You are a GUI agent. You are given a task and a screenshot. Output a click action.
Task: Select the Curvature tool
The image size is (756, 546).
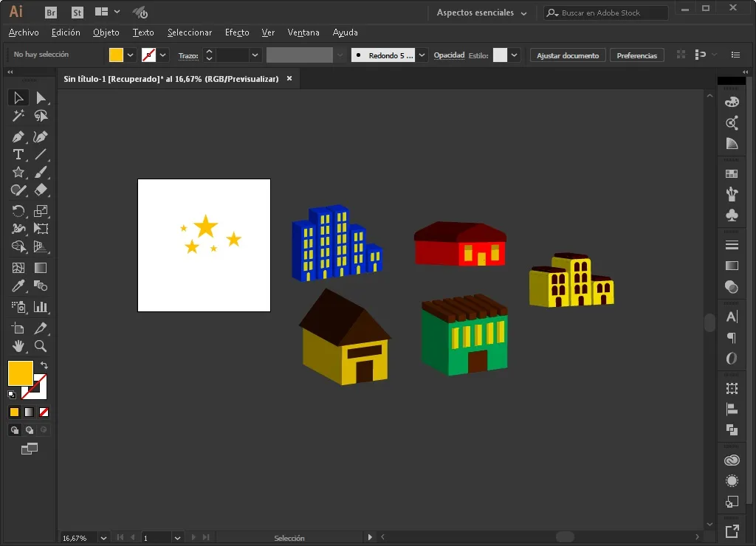(x=41, y=136)
